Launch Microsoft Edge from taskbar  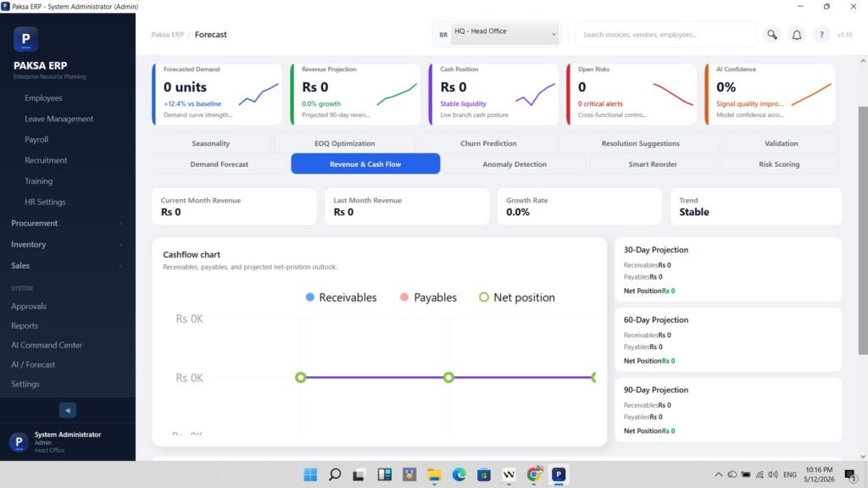(459, 474)
